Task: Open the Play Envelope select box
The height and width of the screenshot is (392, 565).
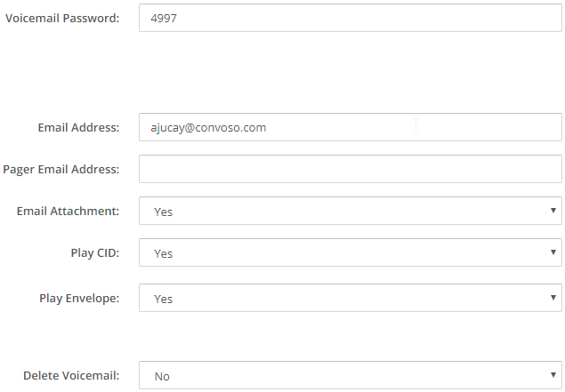Action: [347, 299]
